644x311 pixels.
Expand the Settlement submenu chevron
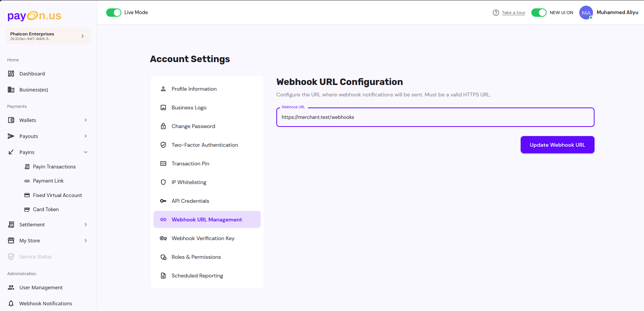(x=86, y=224)
